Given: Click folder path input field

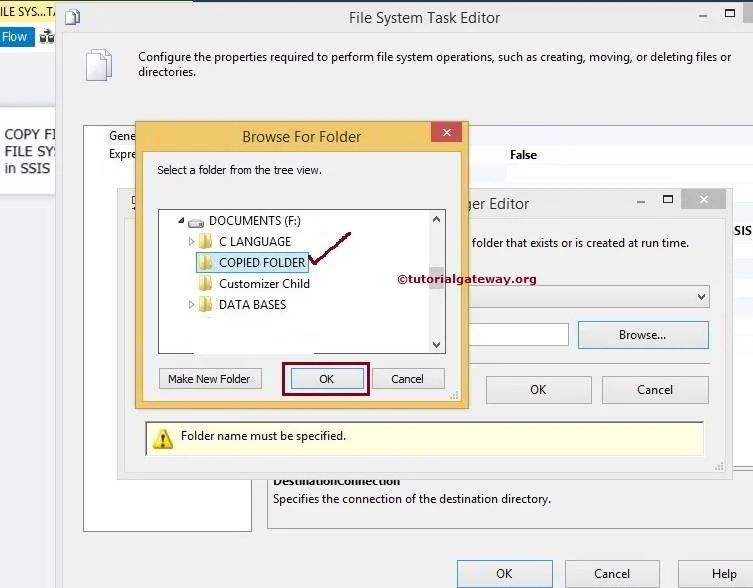Looking at the screenshot, I should pos(518,335).
